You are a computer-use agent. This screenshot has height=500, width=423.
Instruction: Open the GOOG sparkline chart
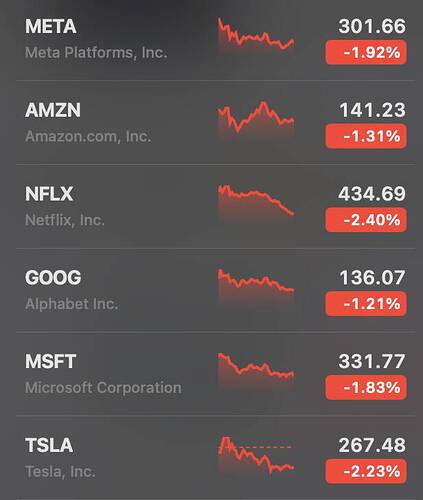(256, 286)
